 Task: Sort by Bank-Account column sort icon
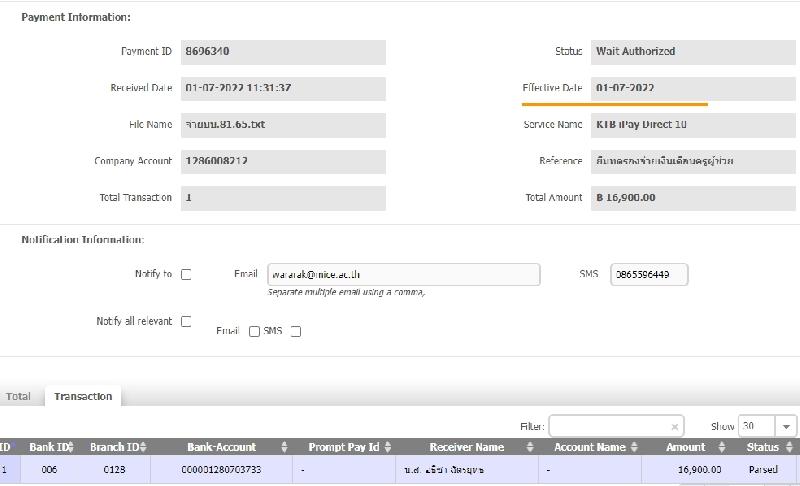pyautogui.click(x=284, y=447)
